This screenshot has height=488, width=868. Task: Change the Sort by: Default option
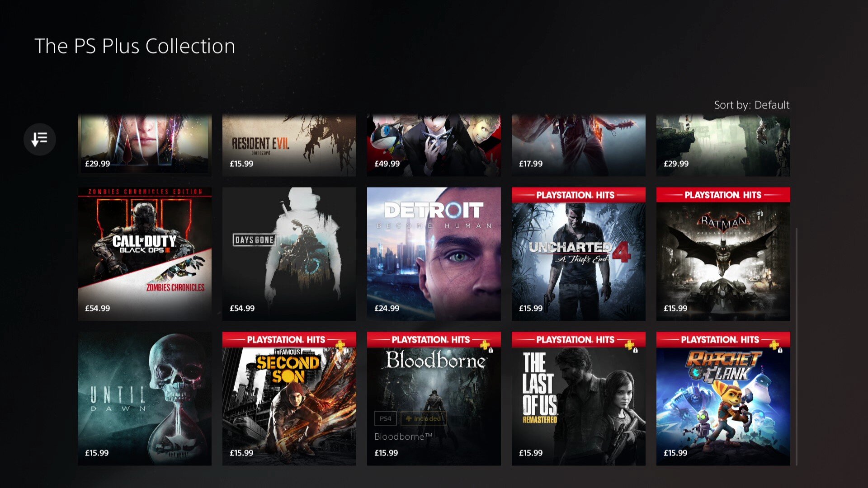pyautogui.click(x=751, y=105)
